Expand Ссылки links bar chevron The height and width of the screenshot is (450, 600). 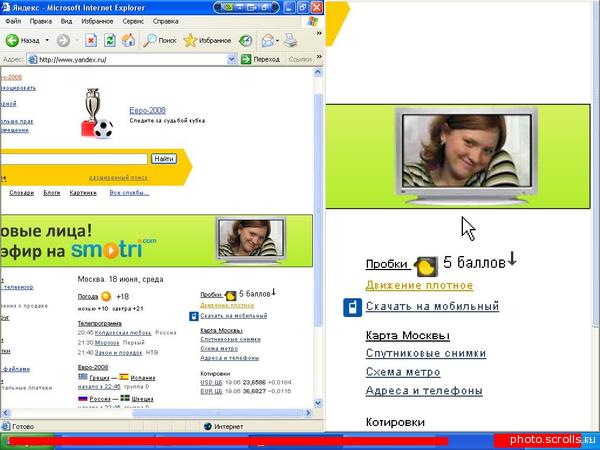coord(319,57)
